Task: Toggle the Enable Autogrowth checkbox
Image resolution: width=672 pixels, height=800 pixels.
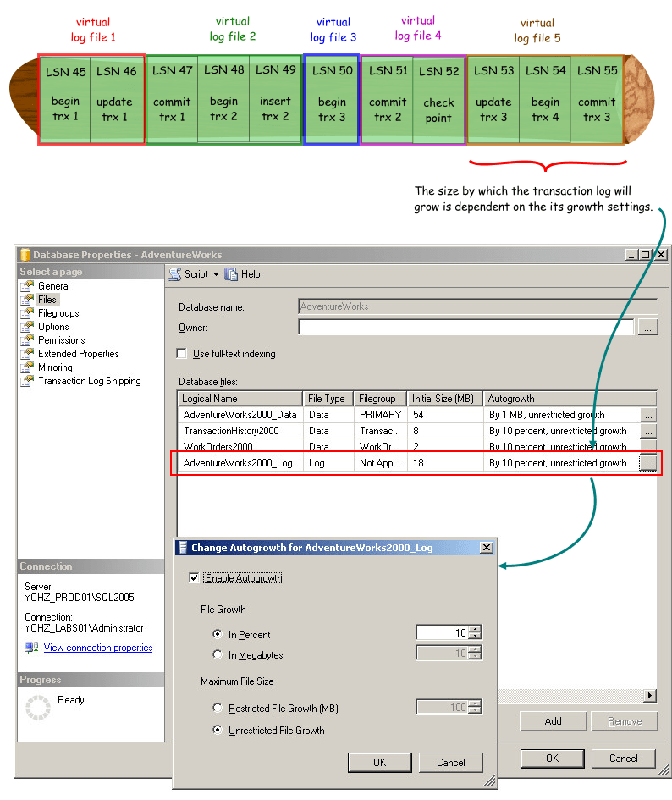Action: pos(194,577)
